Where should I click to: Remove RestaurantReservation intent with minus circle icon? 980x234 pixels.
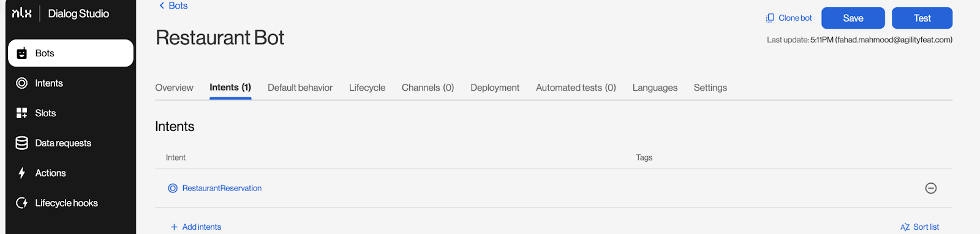[930, 188]
